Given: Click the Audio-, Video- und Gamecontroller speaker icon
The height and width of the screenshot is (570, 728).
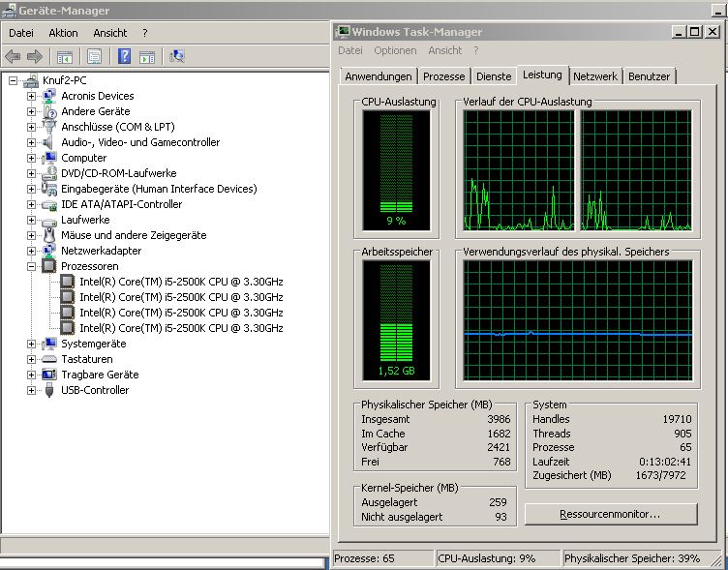Looking at the screenshot, I should tap(48, 142).
